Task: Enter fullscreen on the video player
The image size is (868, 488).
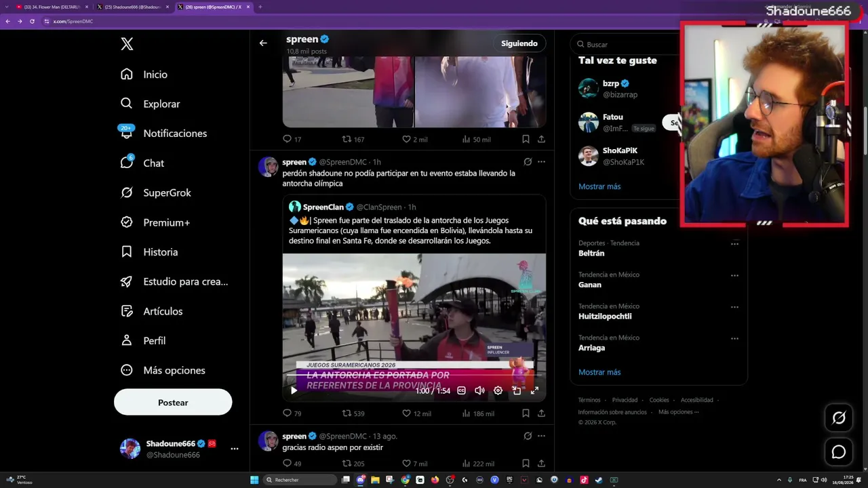Action: [534, 390]
